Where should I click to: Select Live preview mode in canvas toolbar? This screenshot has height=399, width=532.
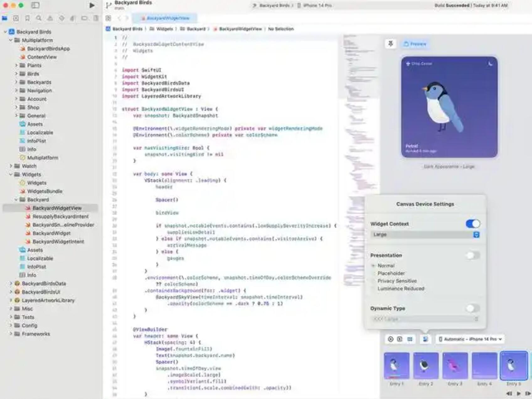coord(391,339)
